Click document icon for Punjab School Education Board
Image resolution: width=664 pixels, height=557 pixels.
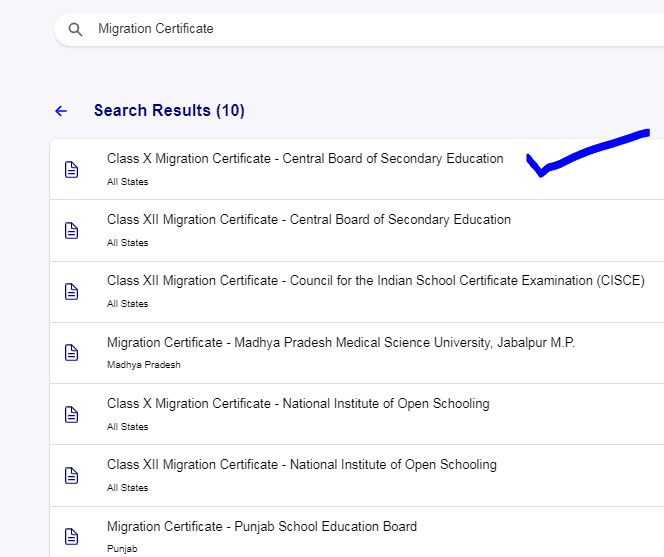[71, 536]
